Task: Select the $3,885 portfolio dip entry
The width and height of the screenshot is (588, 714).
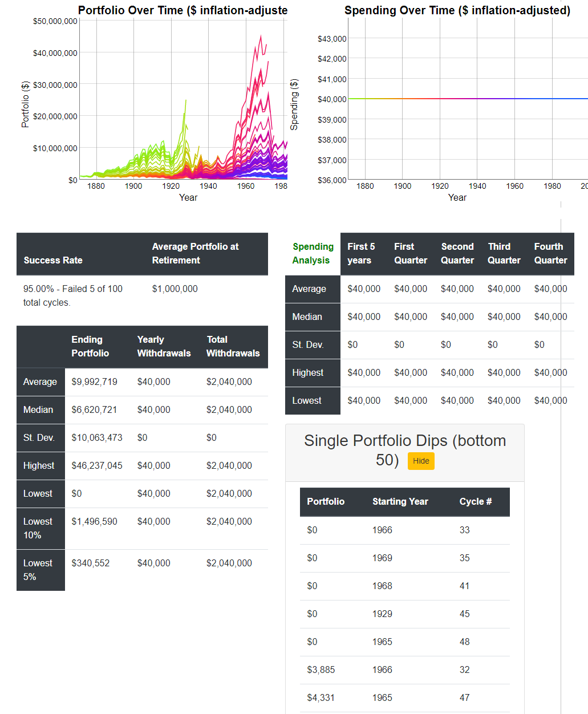Action: point(321,670)
